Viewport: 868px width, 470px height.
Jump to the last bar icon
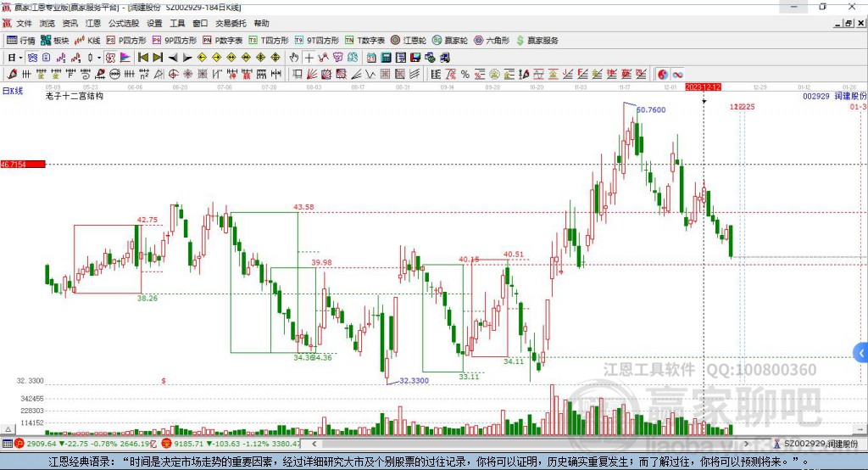(x=158, y=58)
